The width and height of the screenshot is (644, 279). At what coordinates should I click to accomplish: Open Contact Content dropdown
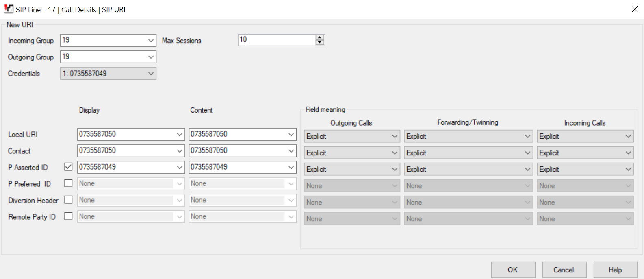(291, 151)
